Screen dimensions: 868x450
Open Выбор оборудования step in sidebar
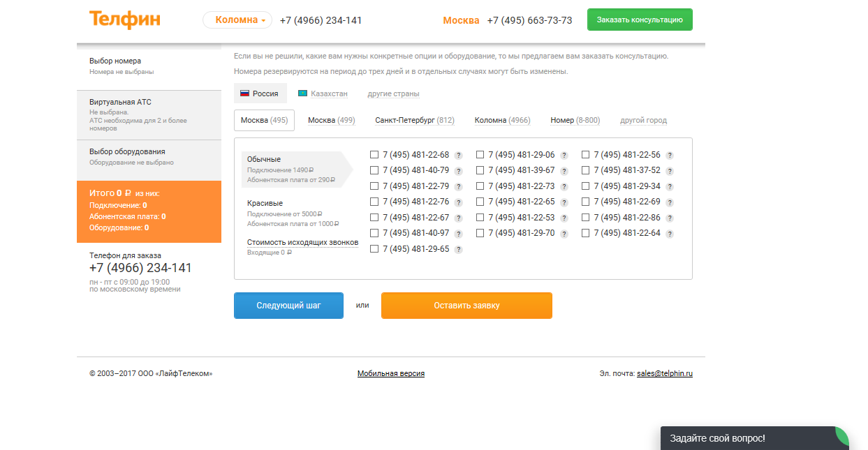pyautogui.click(x=149, y=160)
